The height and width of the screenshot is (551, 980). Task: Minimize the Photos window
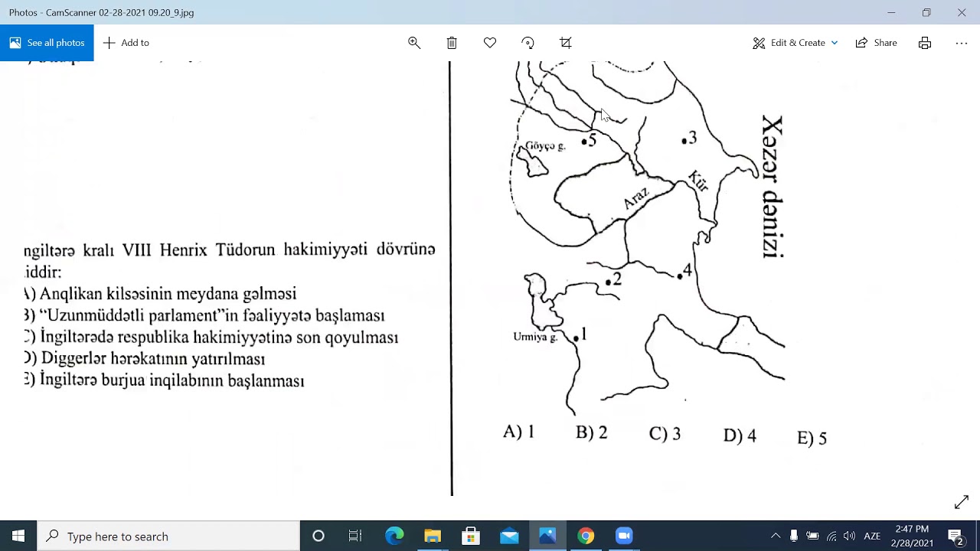click(891, 12)
